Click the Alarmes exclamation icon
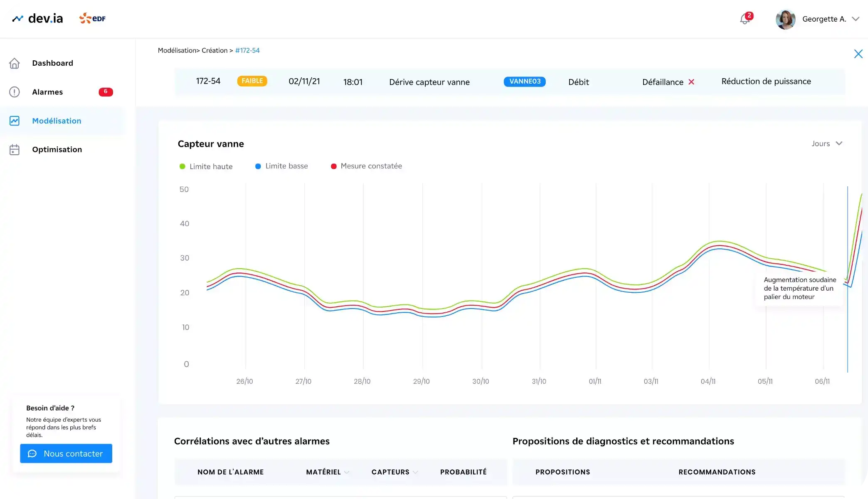 pyautogui.click(x=15, y=92)
